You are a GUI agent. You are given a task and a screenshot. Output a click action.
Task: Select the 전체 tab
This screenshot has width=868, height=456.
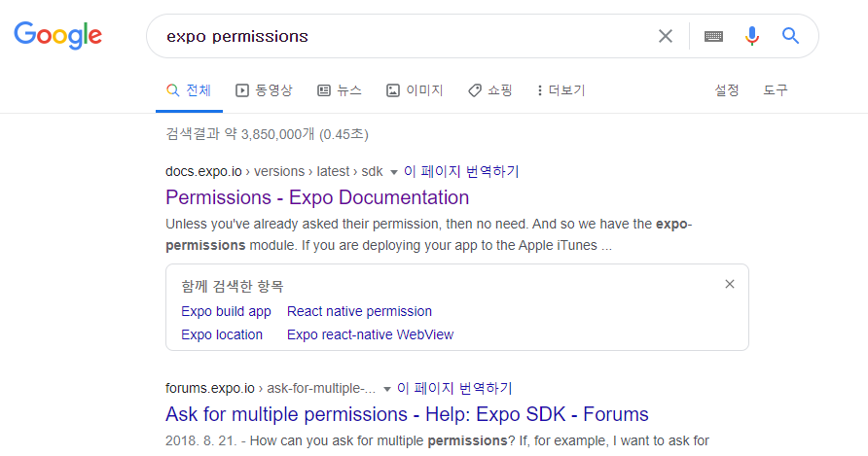189,90
